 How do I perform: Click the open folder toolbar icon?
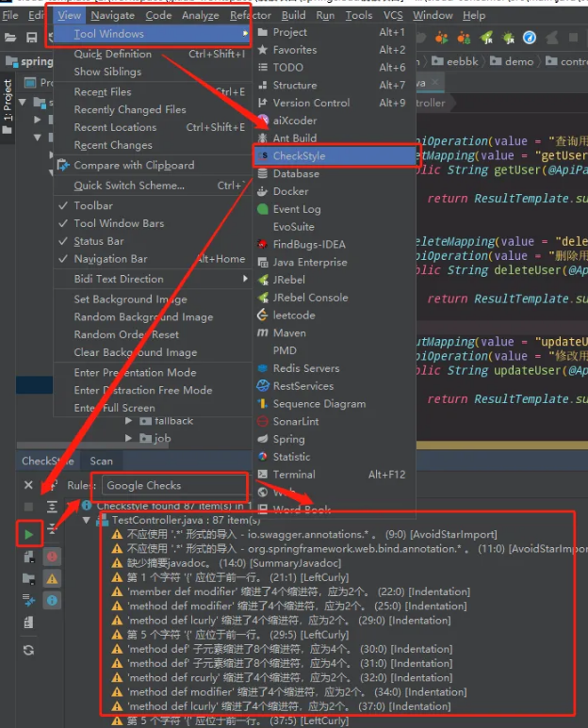tap(10, 38)
